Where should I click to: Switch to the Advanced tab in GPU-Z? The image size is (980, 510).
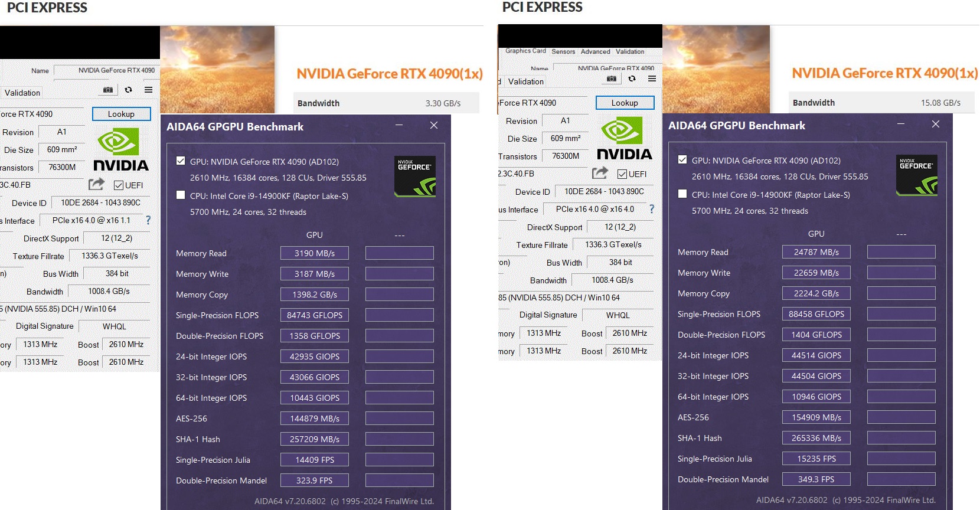coord(595,51)
